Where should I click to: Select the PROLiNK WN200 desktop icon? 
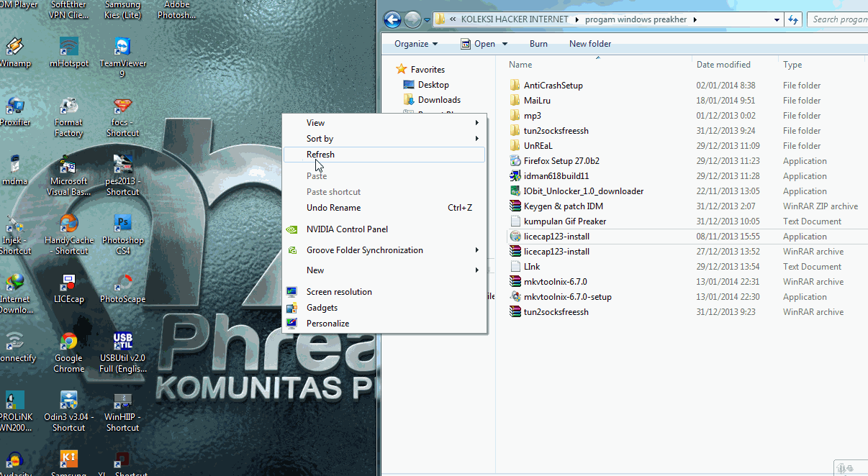click(x=14, y=411)
